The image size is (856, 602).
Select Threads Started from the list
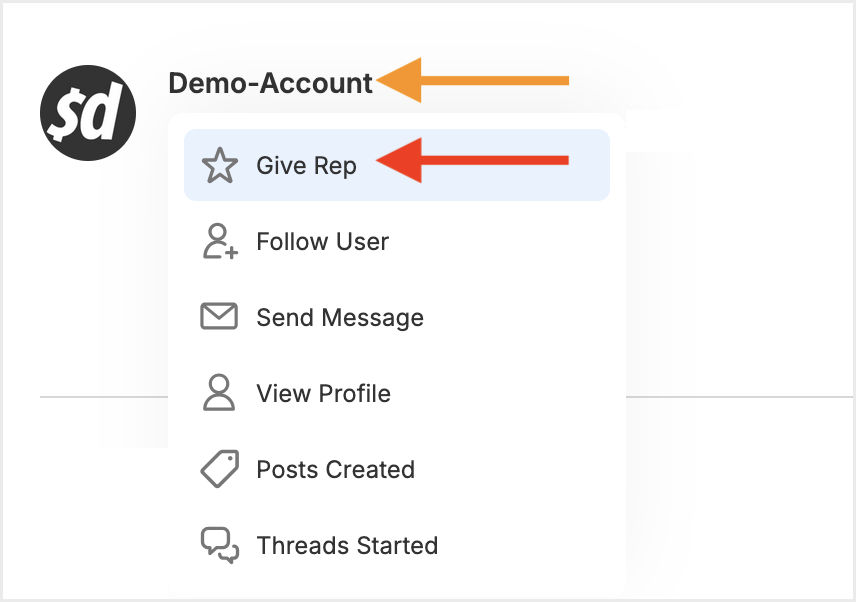(347, 546)
